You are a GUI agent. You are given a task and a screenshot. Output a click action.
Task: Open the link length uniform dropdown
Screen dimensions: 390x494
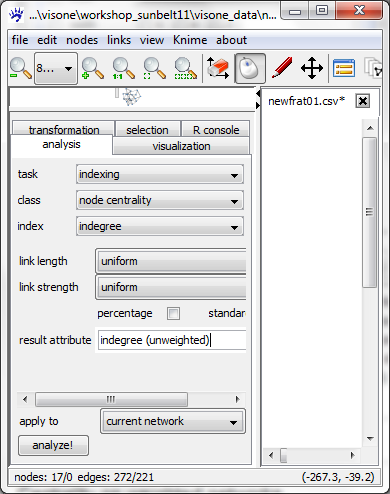click(x=171, y=261)
